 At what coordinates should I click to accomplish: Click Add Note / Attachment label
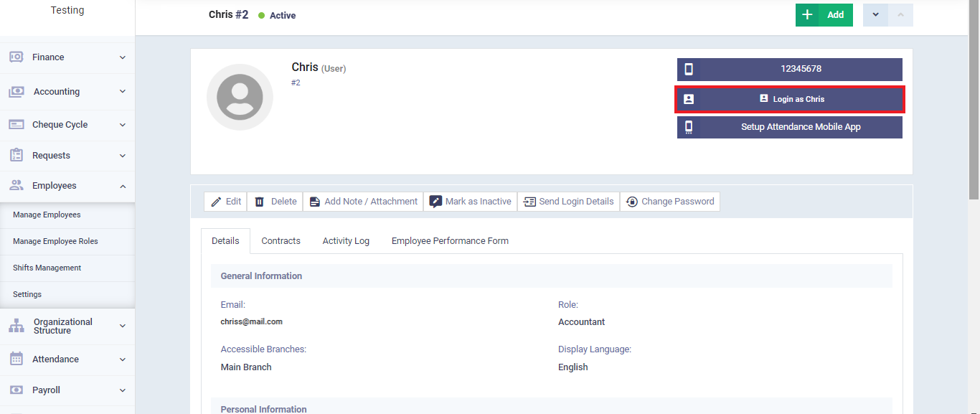[371, 202]
